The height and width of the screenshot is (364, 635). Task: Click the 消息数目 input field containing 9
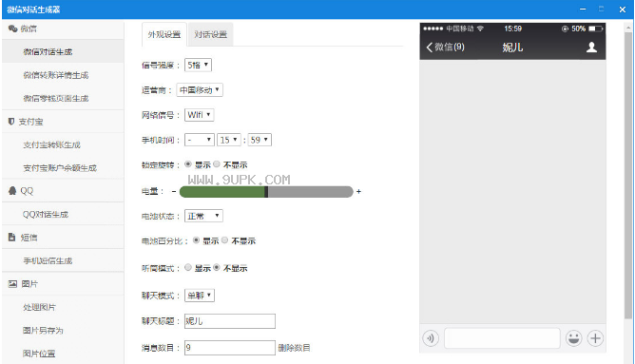[x=230, y=348]
